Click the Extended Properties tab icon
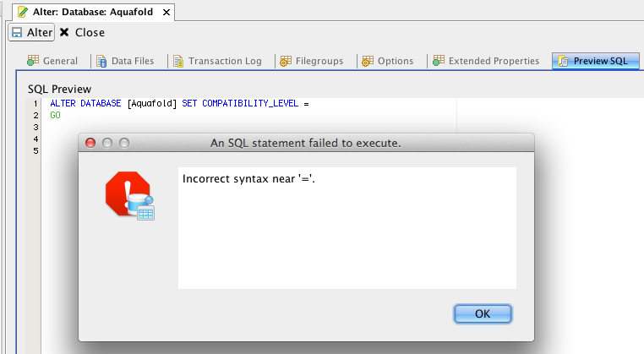 [438, 61]
